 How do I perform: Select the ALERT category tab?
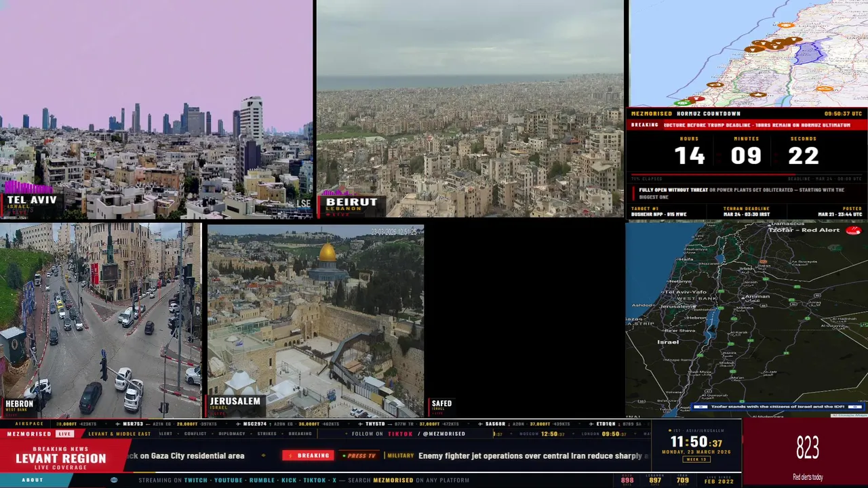(x=165, y=434)
